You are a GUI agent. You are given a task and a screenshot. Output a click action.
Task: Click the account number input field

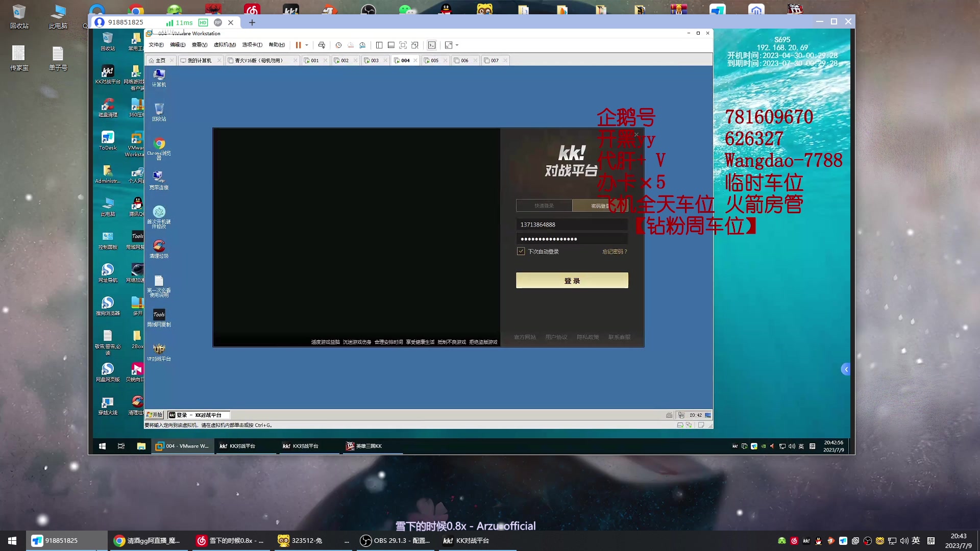(572, 224)
